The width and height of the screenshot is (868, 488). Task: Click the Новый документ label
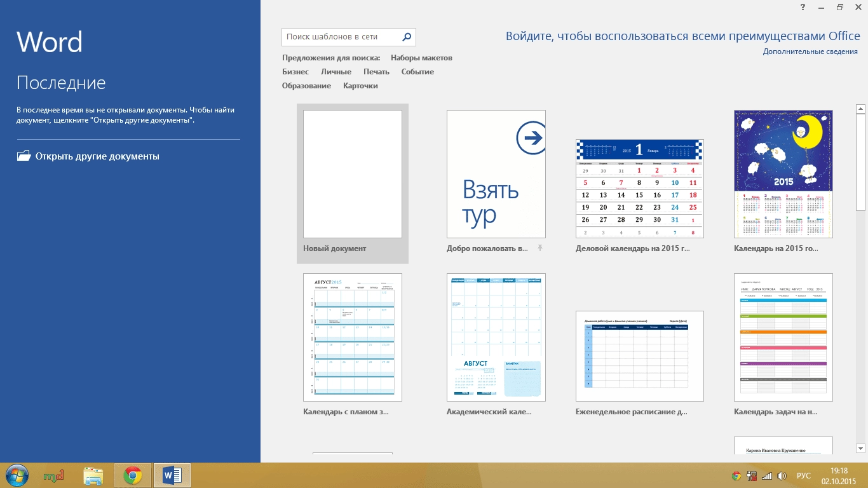coord(335,248)
